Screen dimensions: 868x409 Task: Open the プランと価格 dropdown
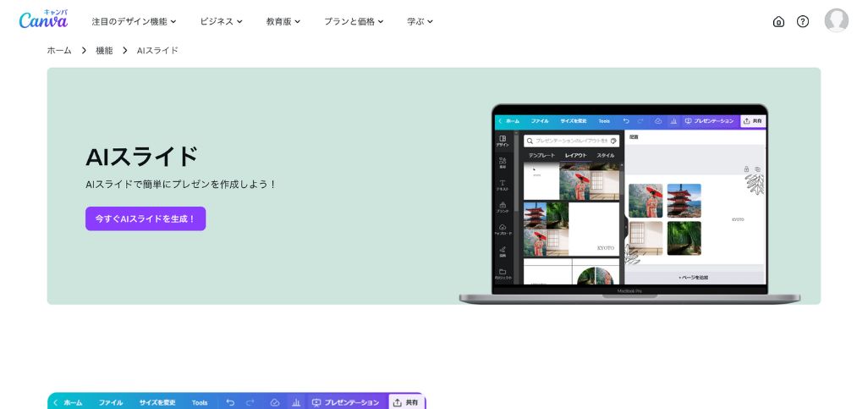pyautogui.click(x=354, y=22)
